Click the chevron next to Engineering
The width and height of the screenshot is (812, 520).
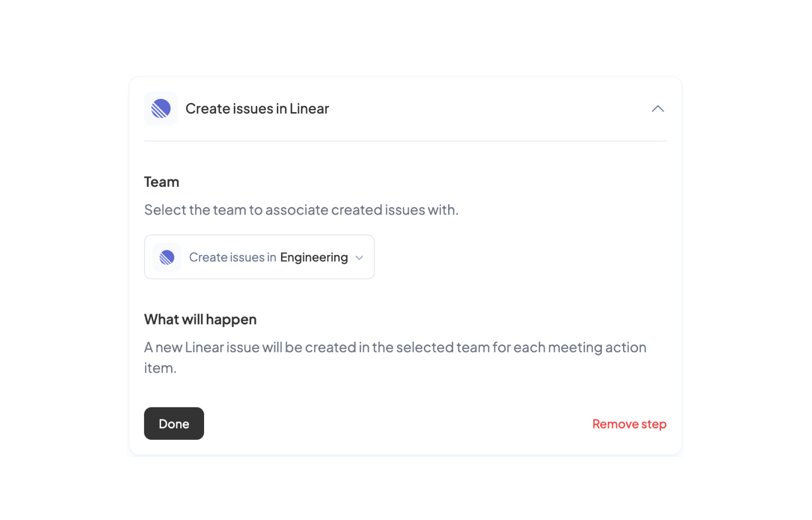[x=359, y=257]
